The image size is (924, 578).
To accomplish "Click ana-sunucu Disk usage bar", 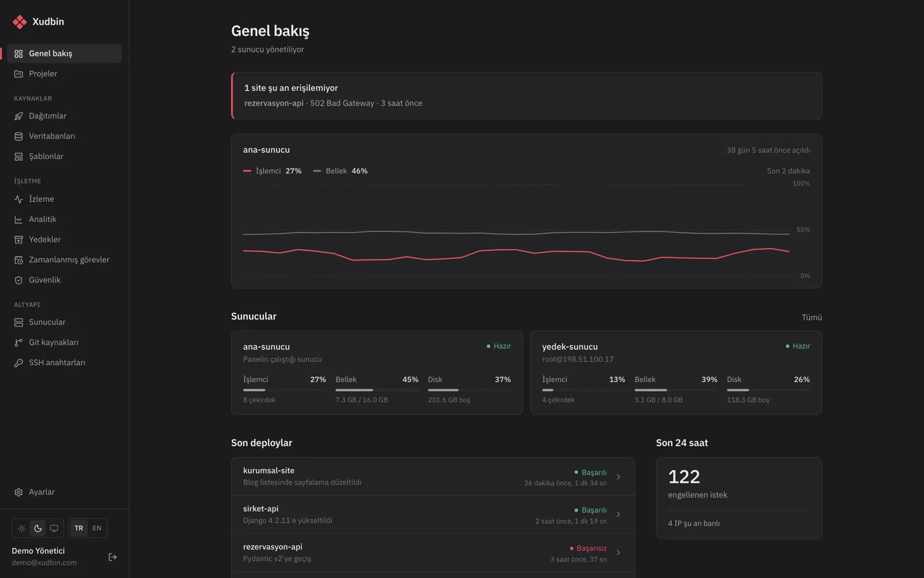I will click(470, 390).
